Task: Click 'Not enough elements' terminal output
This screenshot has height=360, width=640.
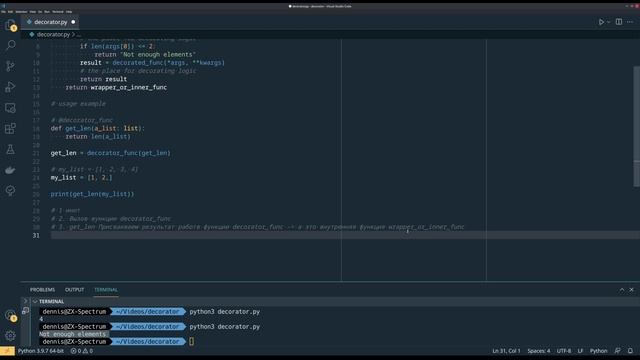Action: coord(72,334)
